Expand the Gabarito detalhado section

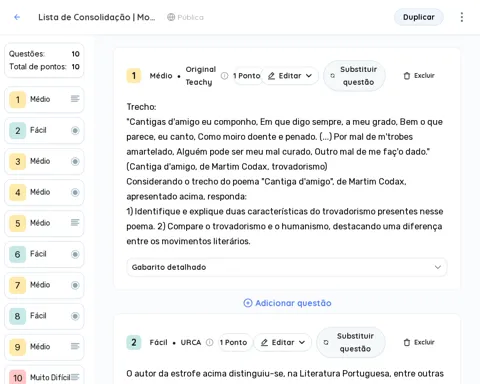click(x=286, y=267)
